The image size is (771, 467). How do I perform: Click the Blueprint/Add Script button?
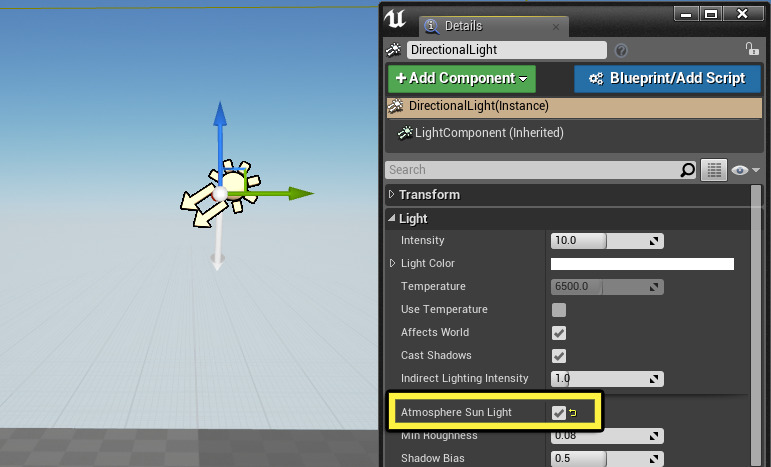pyautogui.click(x=667, y=79)
